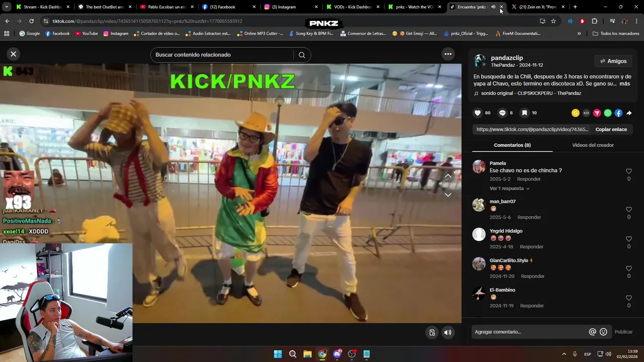Image resolution: width=644 pixels, height=362 pixels.
Task: Send to friends with red paper-plane icon
Action: pos(597,113)
